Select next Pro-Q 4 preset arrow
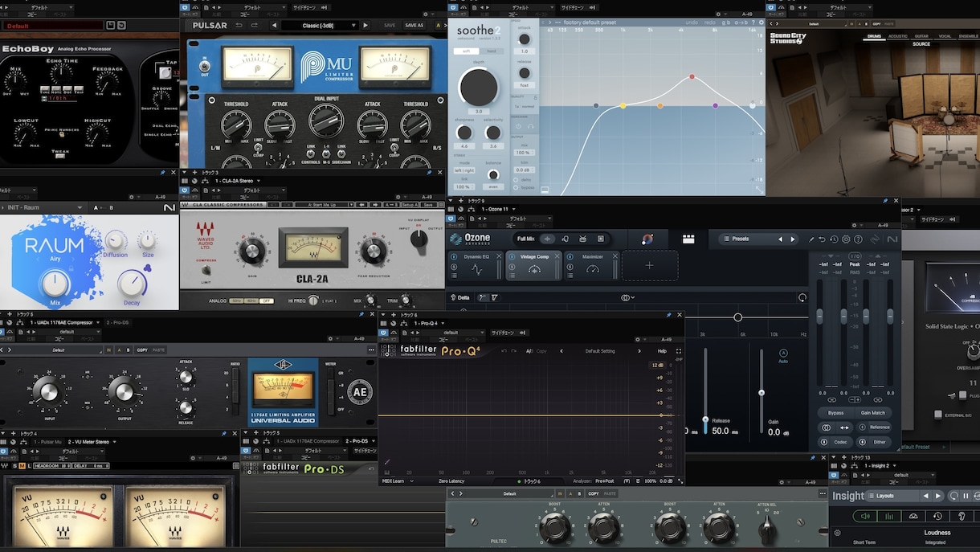 point(639,351)
